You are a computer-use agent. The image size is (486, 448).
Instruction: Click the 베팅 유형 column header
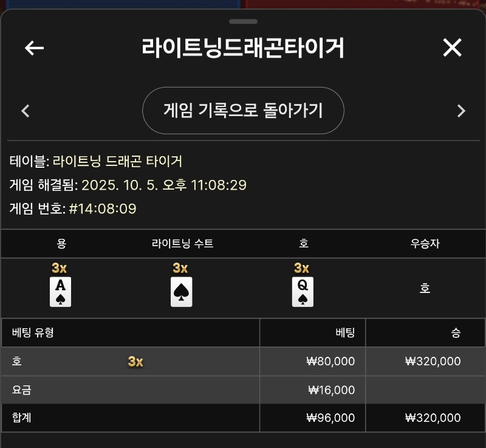click(37, 333)
